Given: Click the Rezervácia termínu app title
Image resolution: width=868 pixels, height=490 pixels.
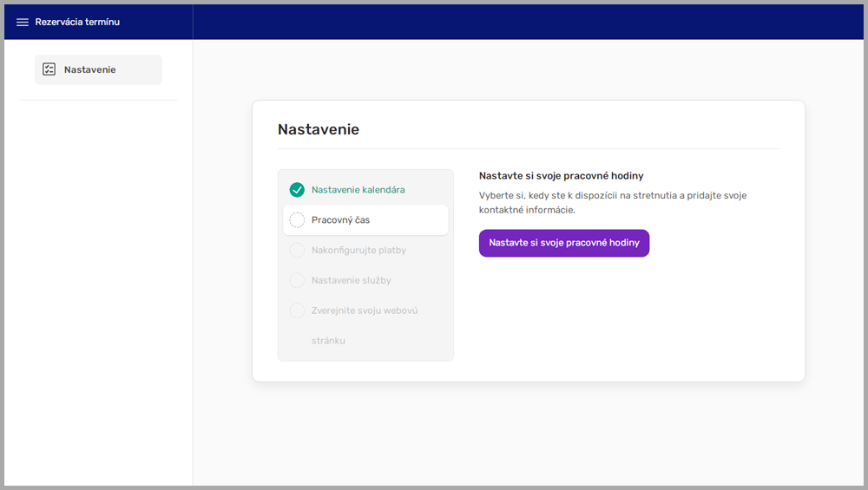Looking at the screenshot, I should (77, 23).
